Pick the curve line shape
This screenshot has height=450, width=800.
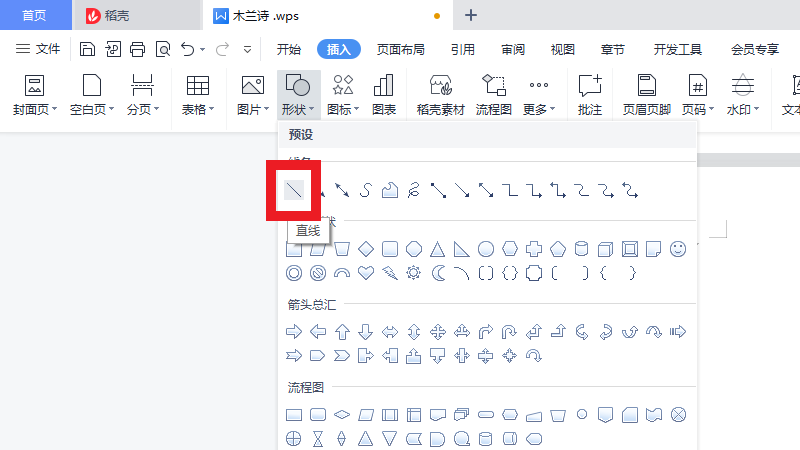365,190
